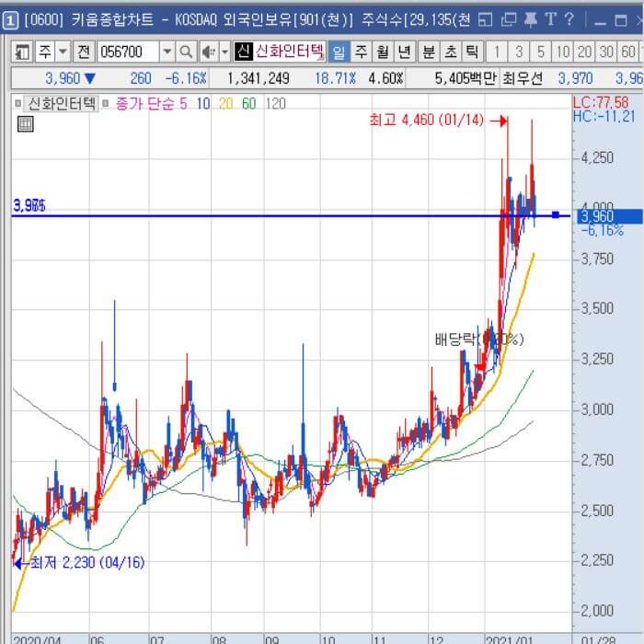Select interval button 5

(541, 52)
